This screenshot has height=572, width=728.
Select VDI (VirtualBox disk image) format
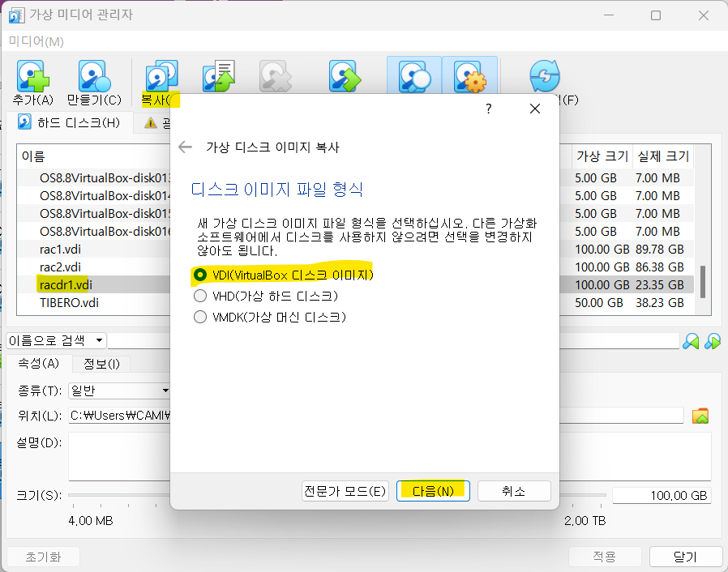(284, 275)
